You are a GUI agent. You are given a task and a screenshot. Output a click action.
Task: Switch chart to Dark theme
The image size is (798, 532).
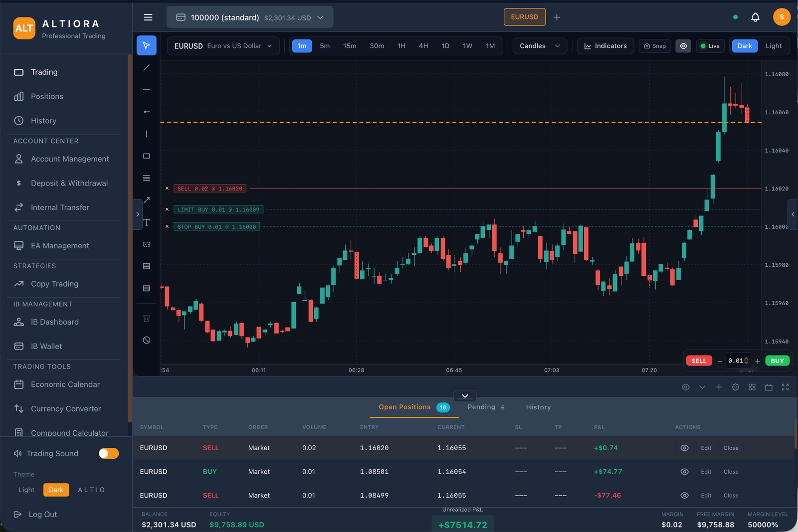(x=745, y=46)
